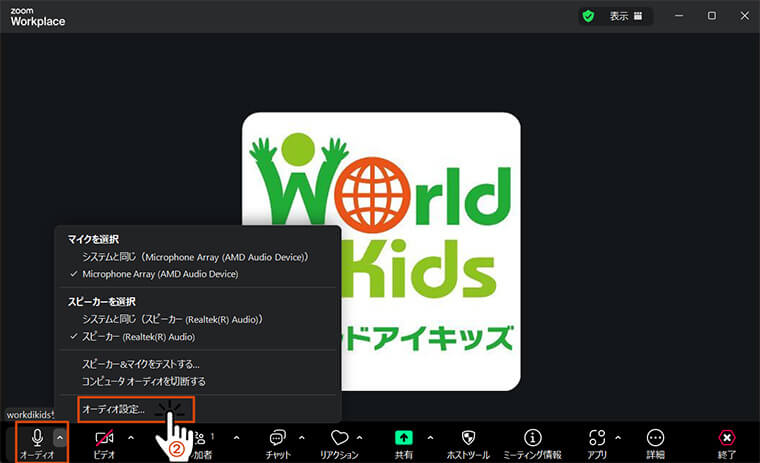Screen dimensions: 760x463
Task: Open the More details ellipsis icon
Action: [x=655, y=438]
